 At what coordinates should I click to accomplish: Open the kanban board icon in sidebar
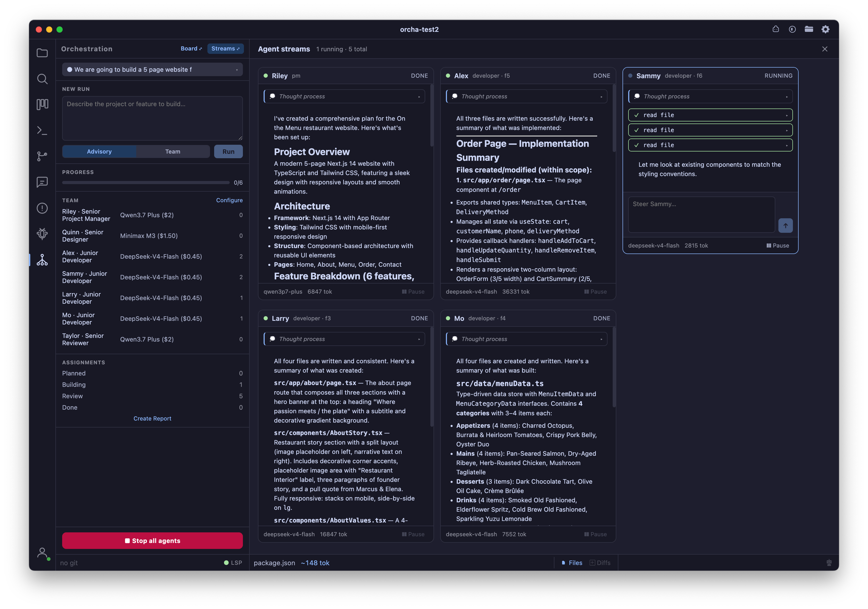[x=42, y=104]
